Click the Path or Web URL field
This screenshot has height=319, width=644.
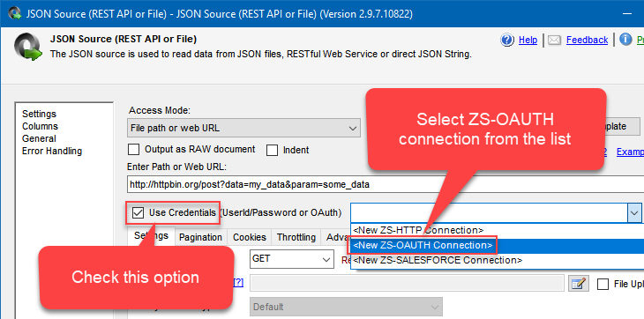[x=386, y=184]
